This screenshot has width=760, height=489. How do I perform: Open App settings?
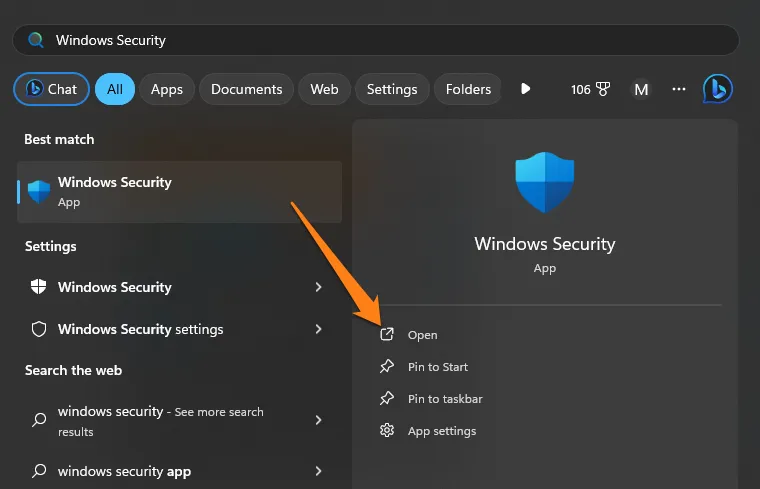pos(442,431)
